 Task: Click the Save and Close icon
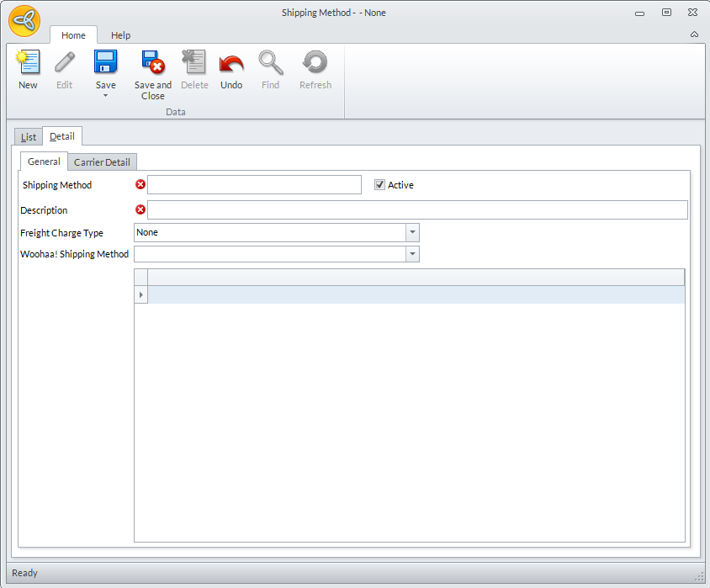tap(152, 63)
